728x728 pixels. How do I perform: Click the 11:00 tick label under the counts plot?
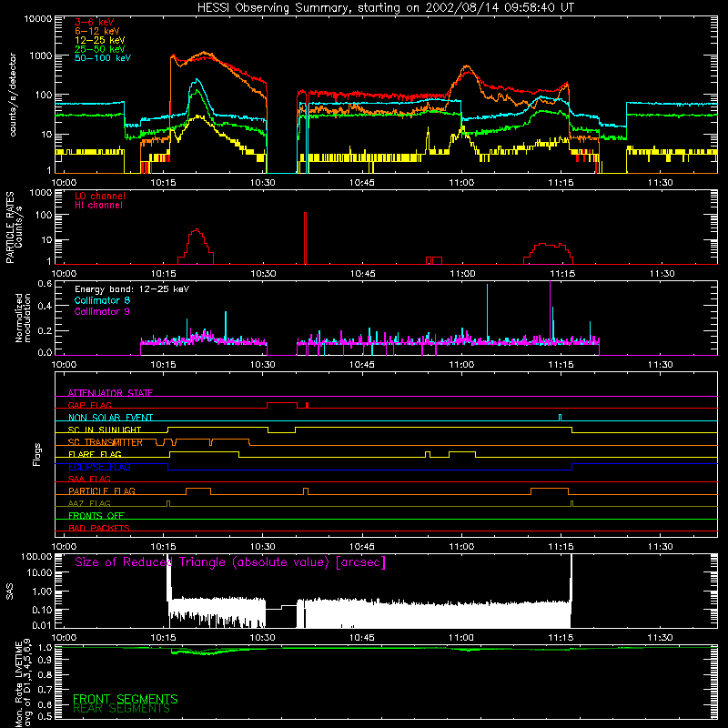[461, 183]
